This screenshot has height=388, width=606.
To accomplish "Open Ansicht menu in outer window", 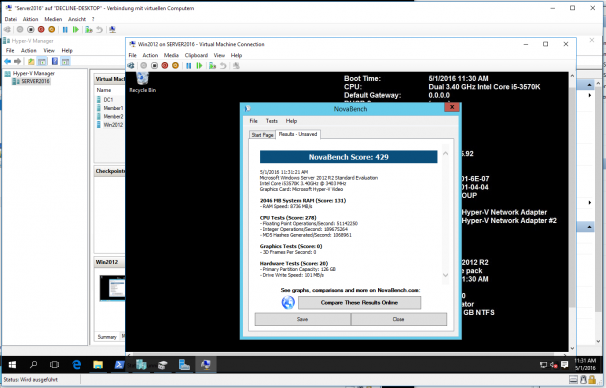I will [77, 19].
